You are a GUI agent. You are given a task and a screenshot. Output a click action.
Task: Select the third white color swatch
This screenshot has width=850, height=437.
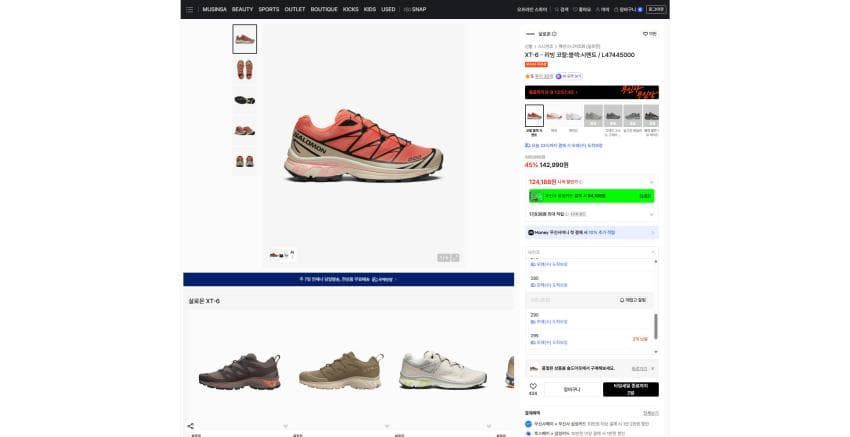click(574, 116)
